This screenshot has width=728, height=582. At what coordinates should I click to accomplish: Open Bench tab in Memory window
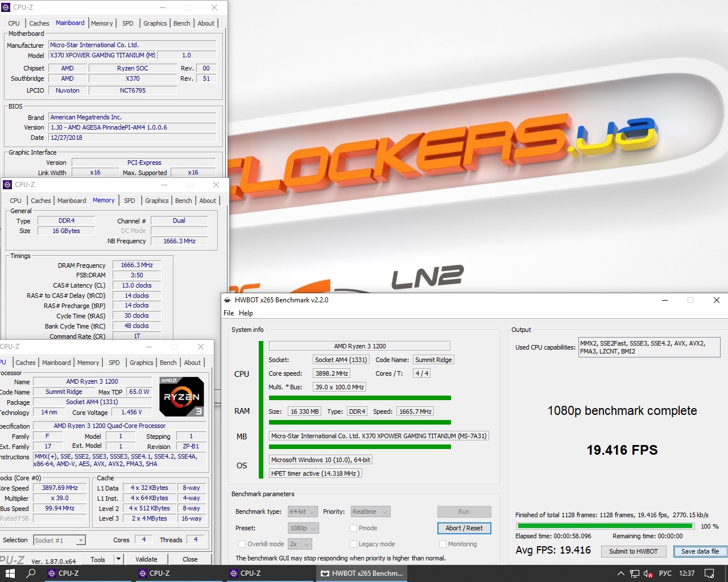pos(184,201)
